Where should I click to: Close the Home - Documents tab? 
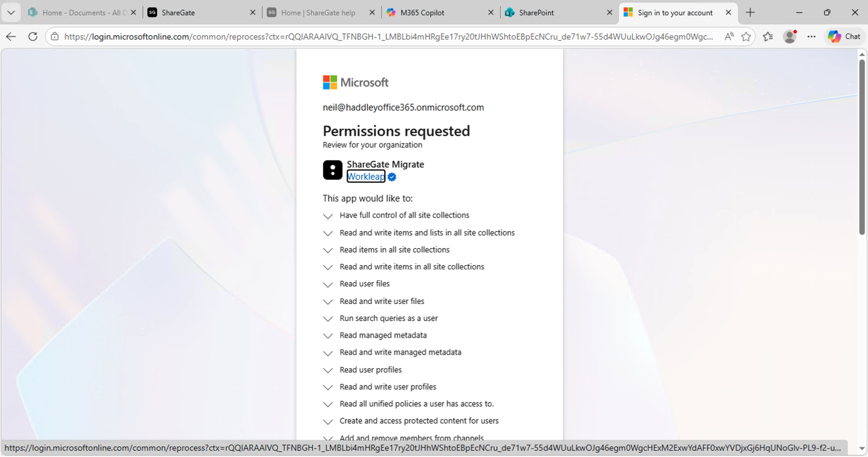coord(134,12)
